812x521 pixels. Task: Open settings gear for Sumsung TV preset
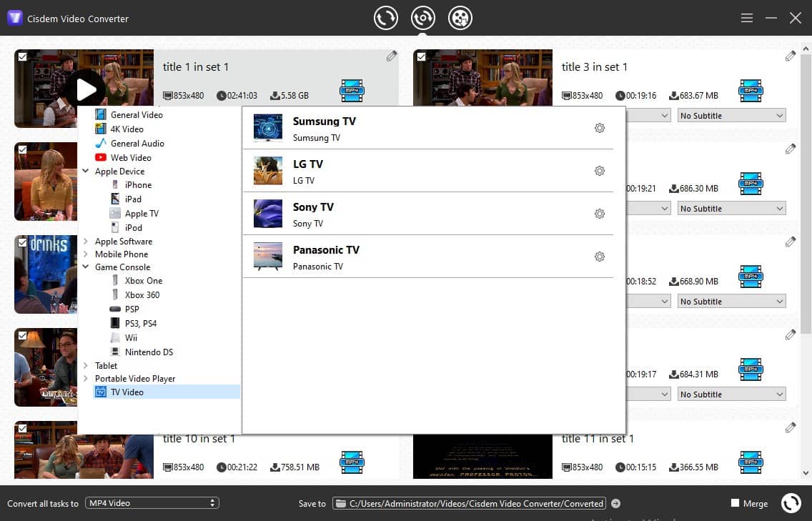[600, 128]
